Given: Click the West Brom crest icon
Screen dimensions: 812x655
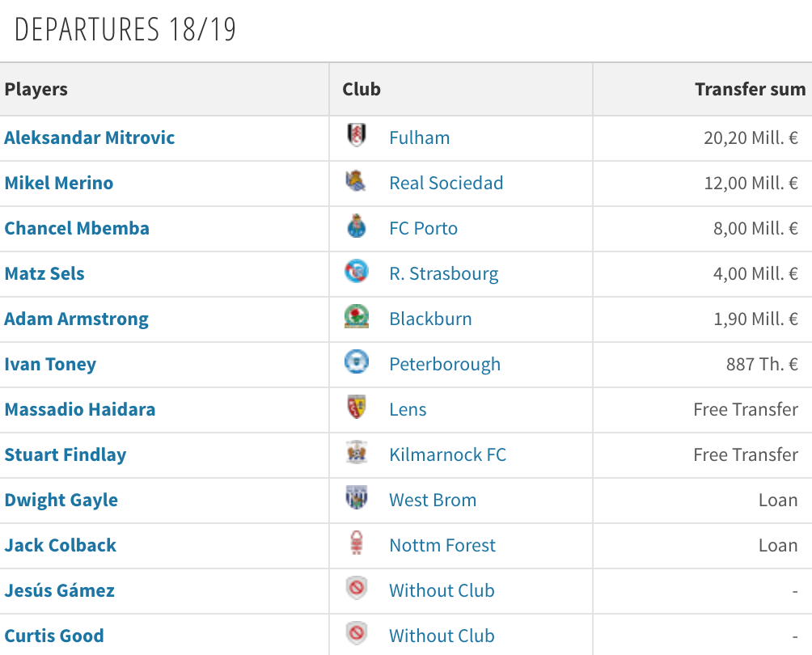Looking at the screenshot, I should pos(356,498).
